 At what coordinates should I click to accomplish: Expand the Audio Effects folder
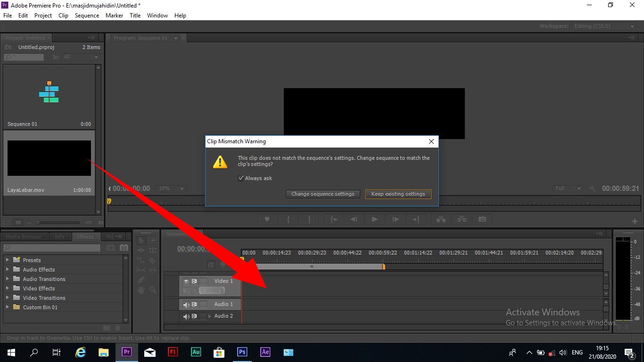click(x=8, y=269)
